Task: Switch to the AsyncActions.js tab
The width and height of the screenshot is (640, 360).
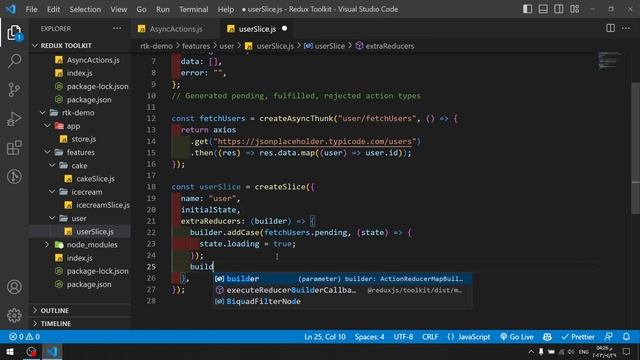Action: tap(175, 29)
